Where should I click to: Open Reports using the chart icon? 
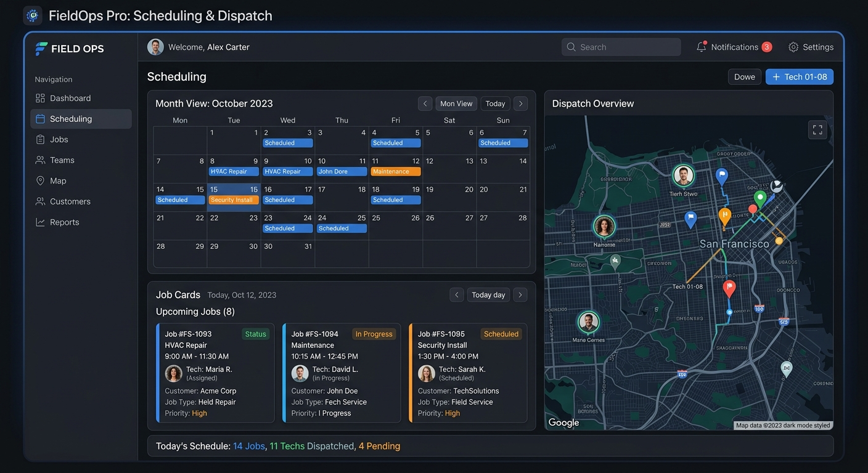(39, 222)
